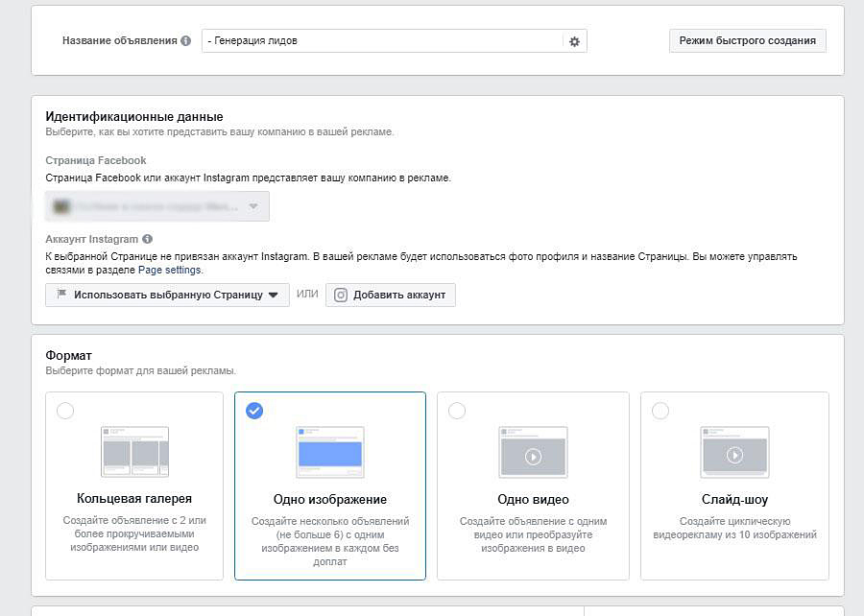Screen dimensions: 864x616
Task: Click the single video format preview icon
Action: pos(533,452)
